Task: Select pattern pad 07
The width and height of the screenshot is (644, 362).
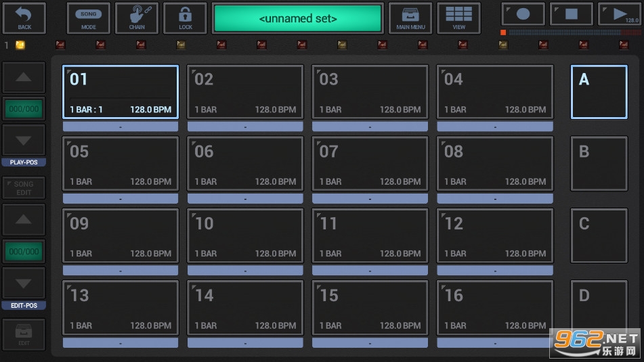Action: (370, 164)
